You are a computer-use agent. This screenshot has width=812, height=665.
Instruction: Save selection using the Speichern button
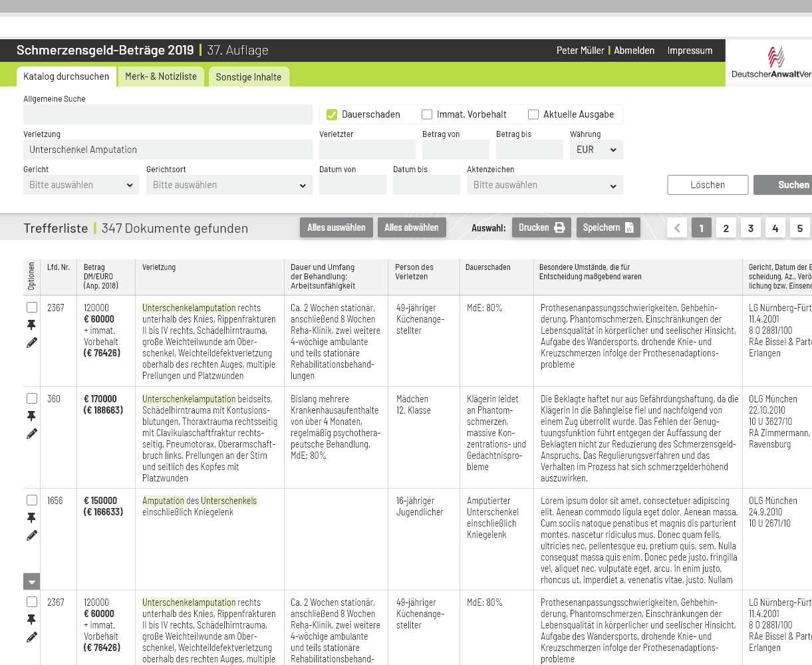tap(608, 227)
